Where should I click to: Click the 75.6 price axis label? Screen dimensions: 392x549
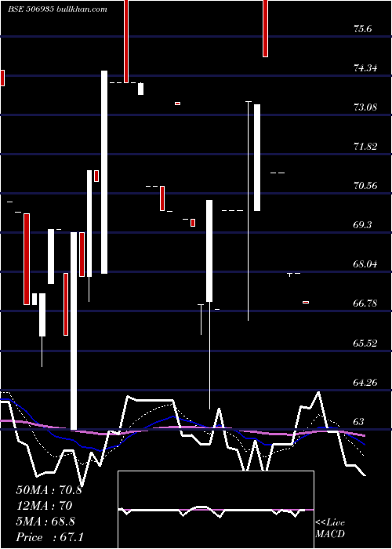point(363,29)
